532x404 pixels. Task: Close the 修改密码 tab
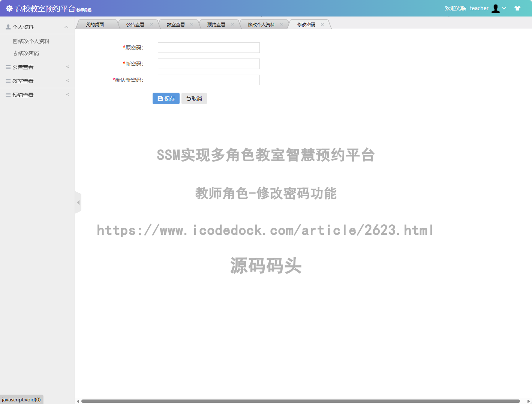[x=322, y=25]
